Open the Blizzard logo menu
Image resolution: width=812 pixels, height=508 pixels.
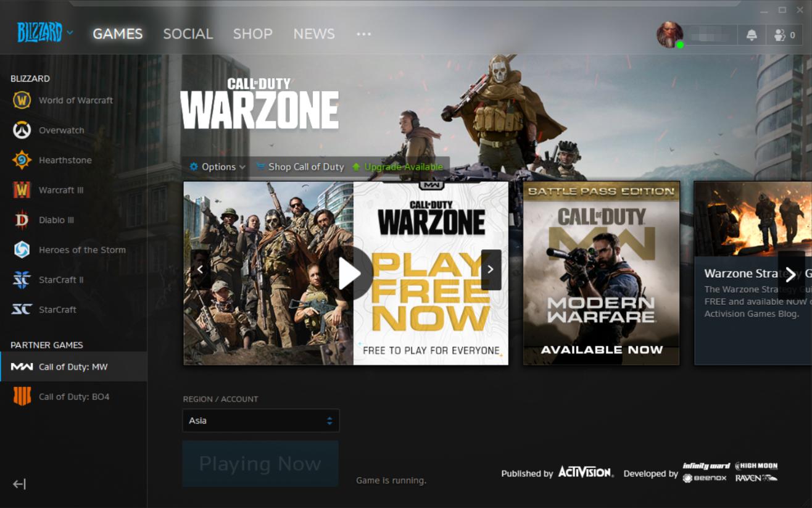click(45, 33)
